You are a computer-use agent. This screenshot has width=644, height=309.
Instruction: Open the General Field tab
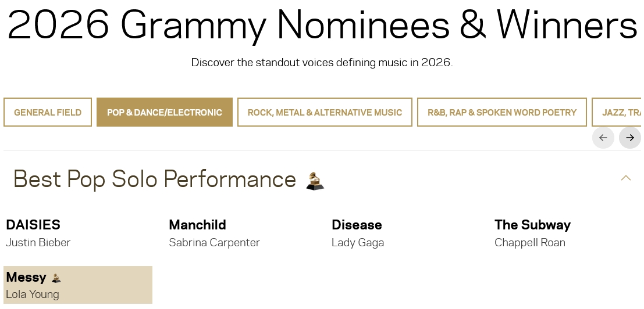point(48,112)
